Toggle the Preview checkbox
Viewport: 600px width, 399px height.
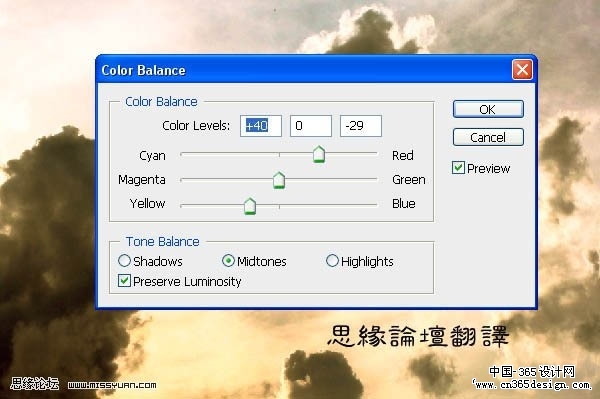458,168
